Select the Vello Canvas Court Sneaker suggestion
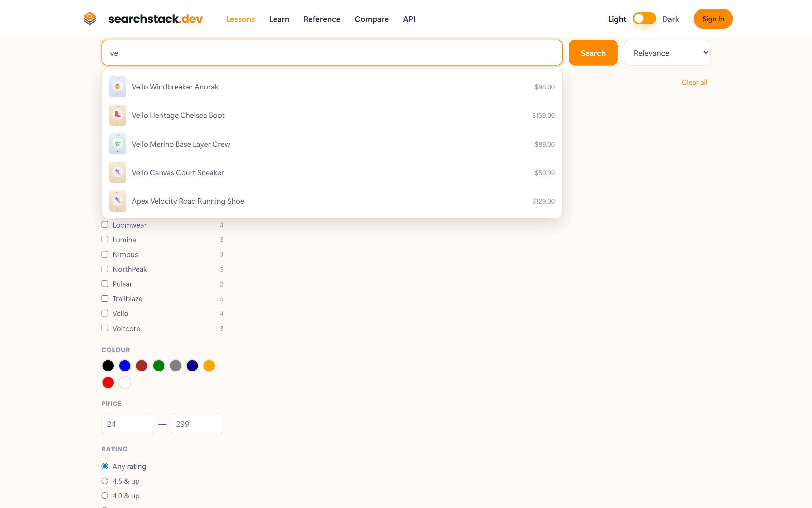Screen dimensions: 812x508 tap(332, 172)
